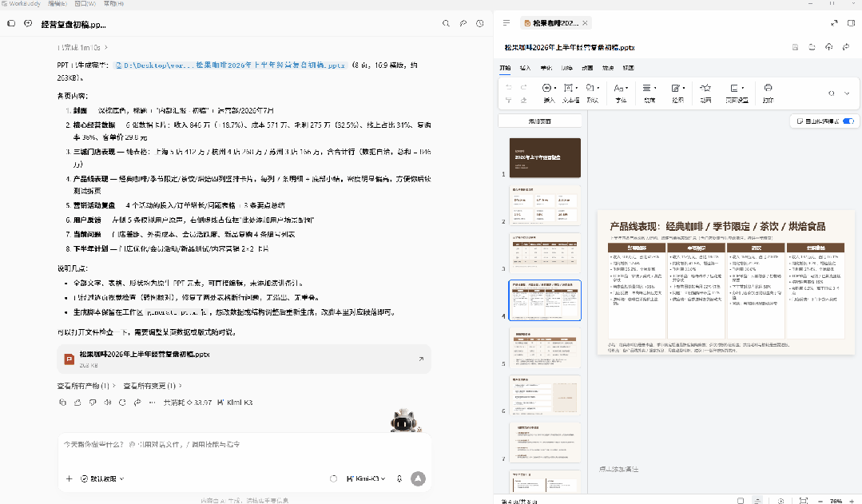Open Insert dropdown in ribbon
Screen dimensions: 862x504
tap(549, 93)
